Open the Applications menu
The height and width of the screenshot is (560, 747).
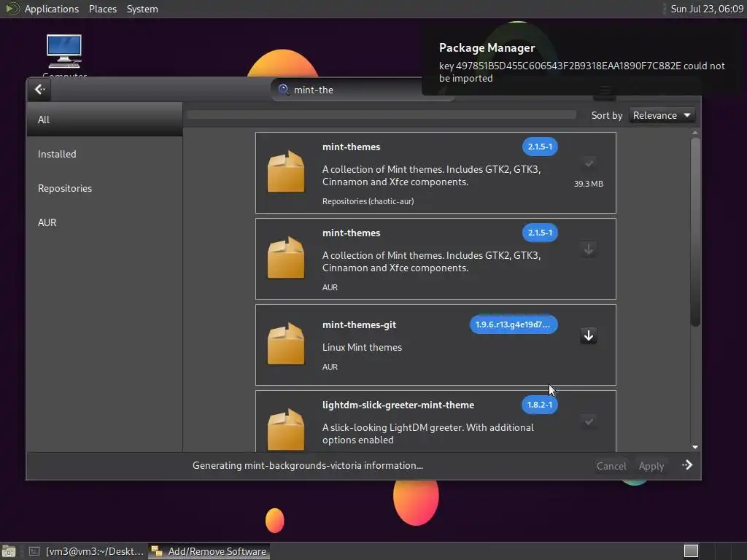pos(52,9)
